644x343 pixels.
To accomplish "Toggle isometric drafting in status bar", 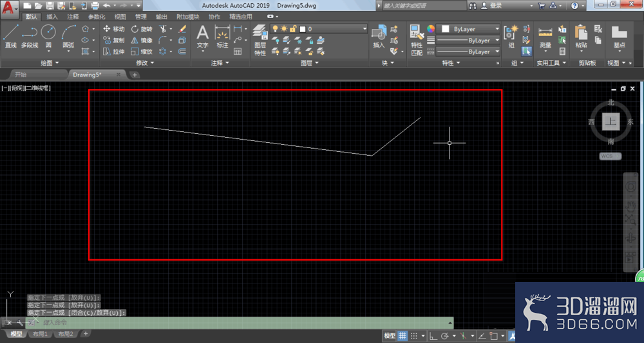I will pyautogui.click(x=463, y=336).
